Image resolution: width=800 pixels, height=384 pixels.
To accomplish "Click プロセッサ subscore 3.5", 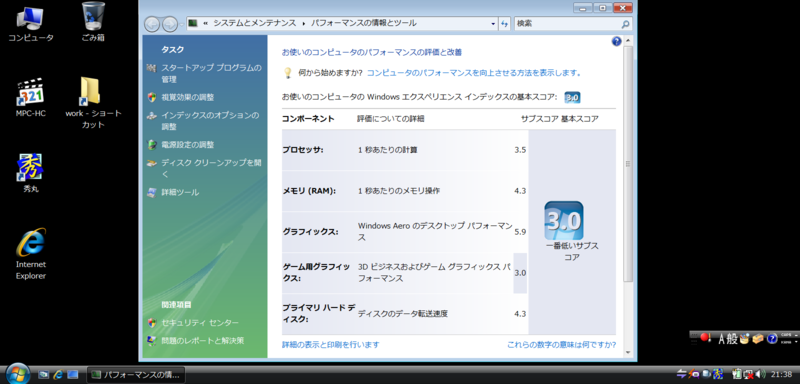I will tap(520, 150).
